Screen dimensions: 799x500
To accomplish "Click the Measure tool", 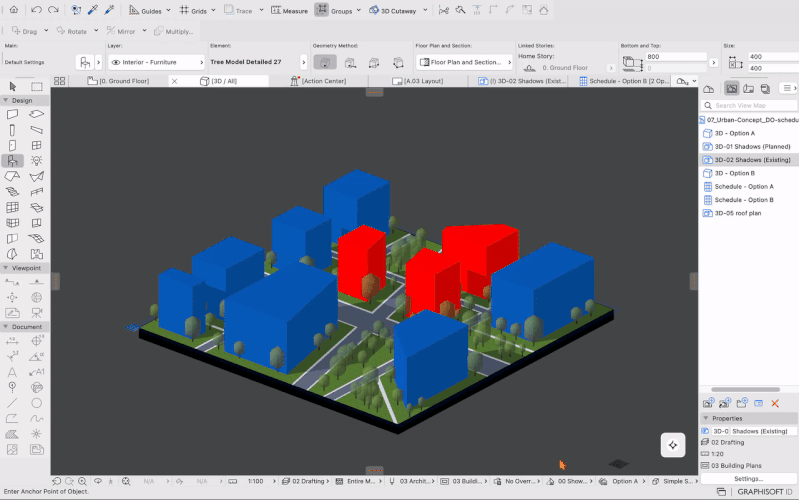I will coord(289,10).
